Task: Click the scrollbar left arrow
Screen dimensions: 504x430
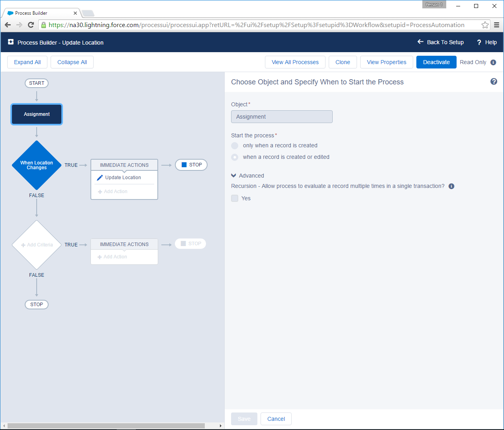Action: pyautogui.click(x=4, y=426)
